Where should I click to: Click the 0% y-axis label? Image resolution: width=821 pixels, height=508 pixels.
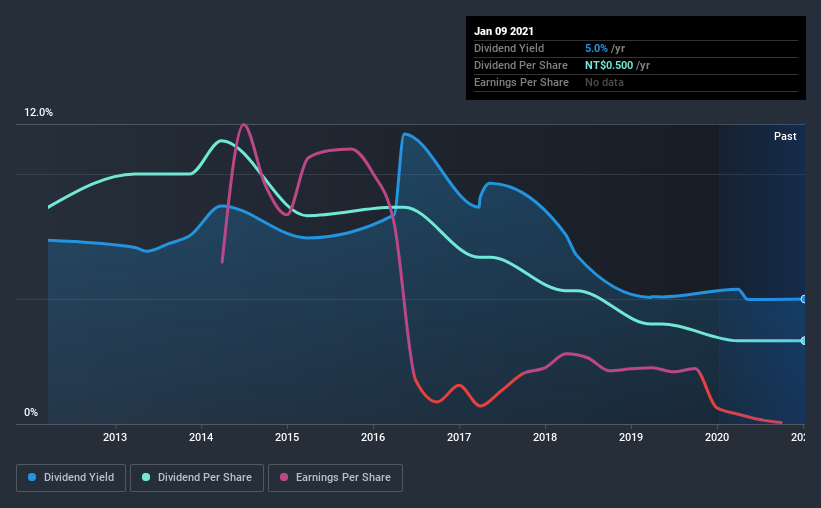pyautogui.click(x=31, y=413)
